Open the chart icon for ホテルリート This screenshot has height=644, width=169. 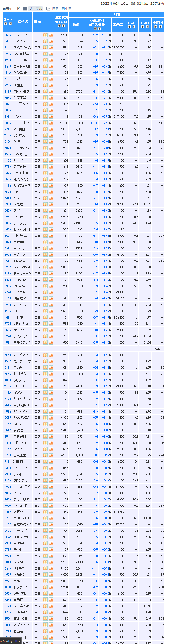tap(51, 123)
